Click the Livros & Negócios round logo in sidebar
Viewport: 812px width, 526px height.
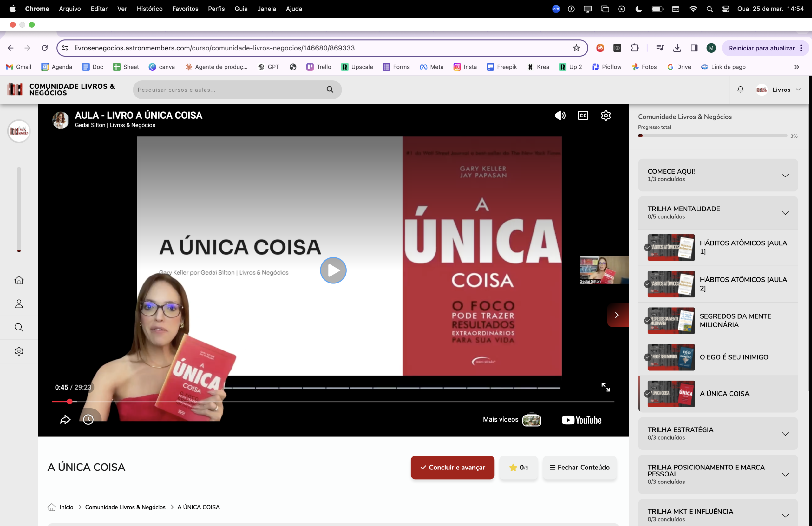point(19,131)
